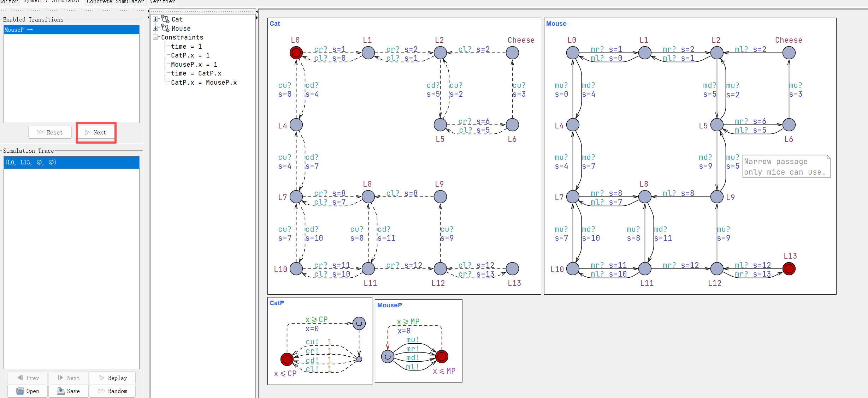Switch to the Verifier tab
This screenshot has width=868, height=398.
click(x=162, y=2)
